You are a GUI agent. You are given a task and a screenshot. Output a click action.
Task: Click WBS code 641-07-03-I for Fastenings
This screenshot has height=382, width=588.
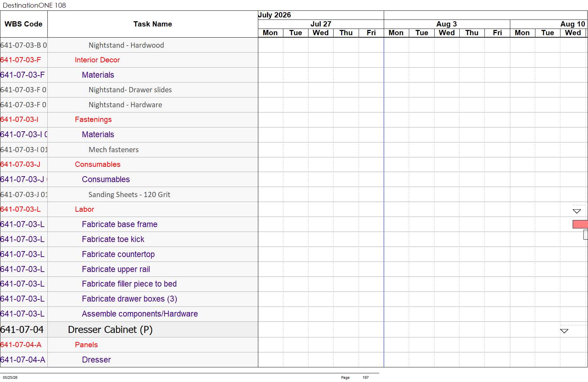pos(19,119)
